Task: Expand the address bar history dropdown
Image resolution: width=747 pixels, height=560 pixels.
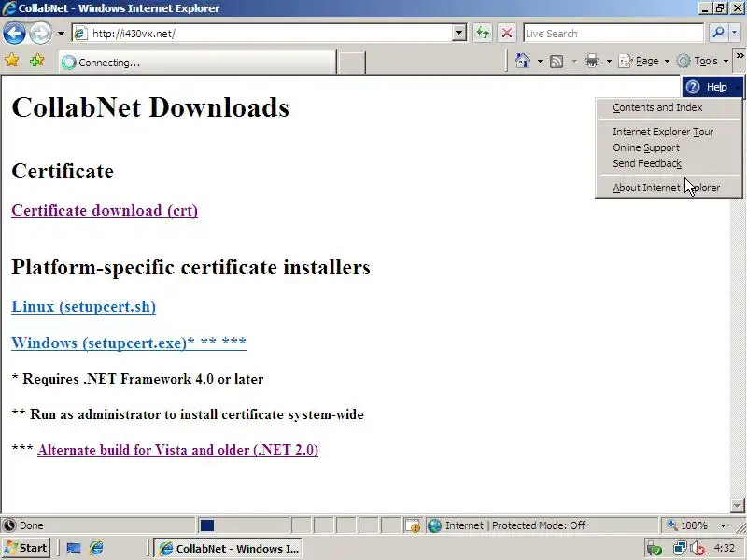Action: tap(458, 34)
